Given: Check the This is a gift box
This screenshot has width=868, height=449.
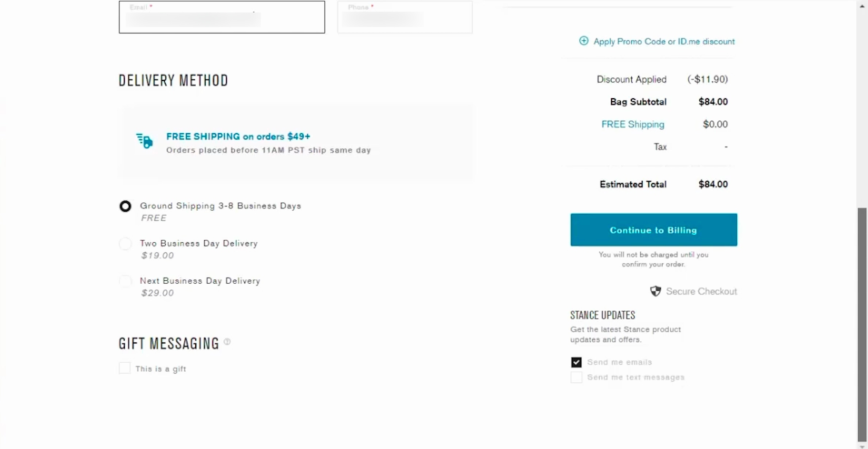Looking at the screenshot, I should pos(125,368).
